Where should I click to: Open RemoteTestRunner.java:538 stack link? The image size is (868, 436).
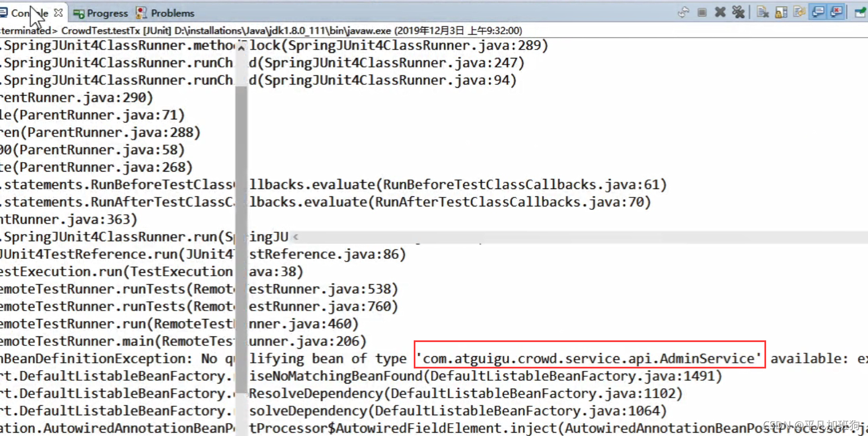tap(292, 290)
